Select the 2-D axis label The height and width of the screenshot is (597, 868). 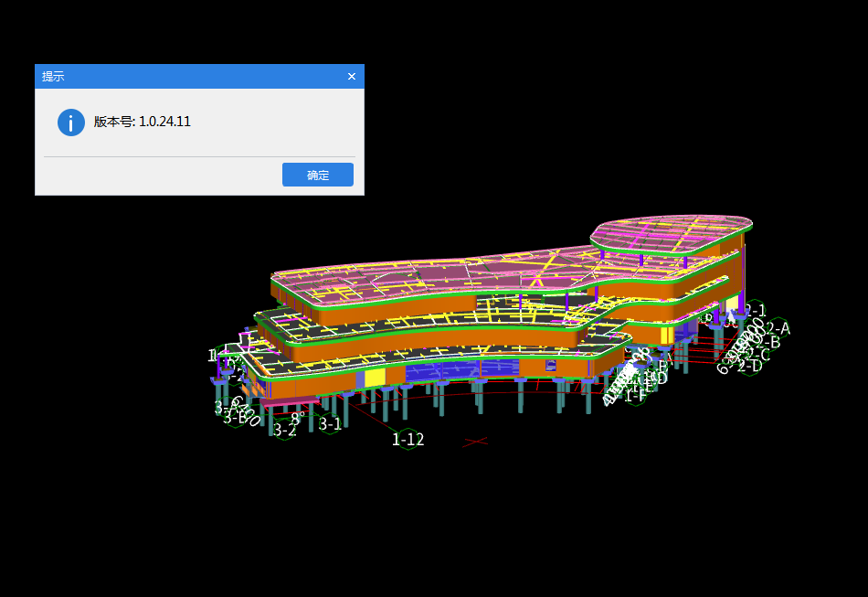click(x=750, y=366)
